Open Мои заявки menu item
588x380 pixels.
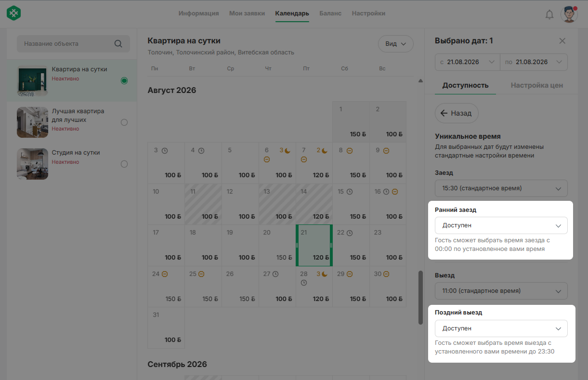247,13
